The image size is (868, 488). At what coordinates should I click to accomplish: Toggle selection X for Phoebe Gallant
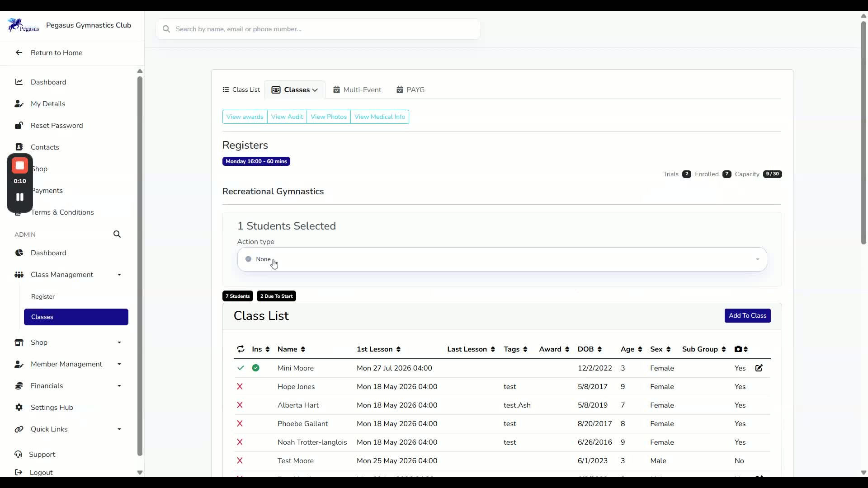coord(240,423)
